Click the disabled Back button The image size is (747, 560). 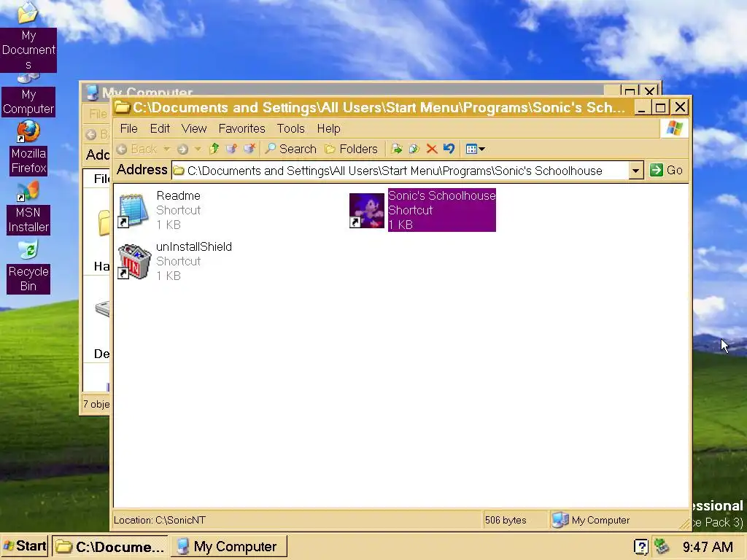[136, 149]
